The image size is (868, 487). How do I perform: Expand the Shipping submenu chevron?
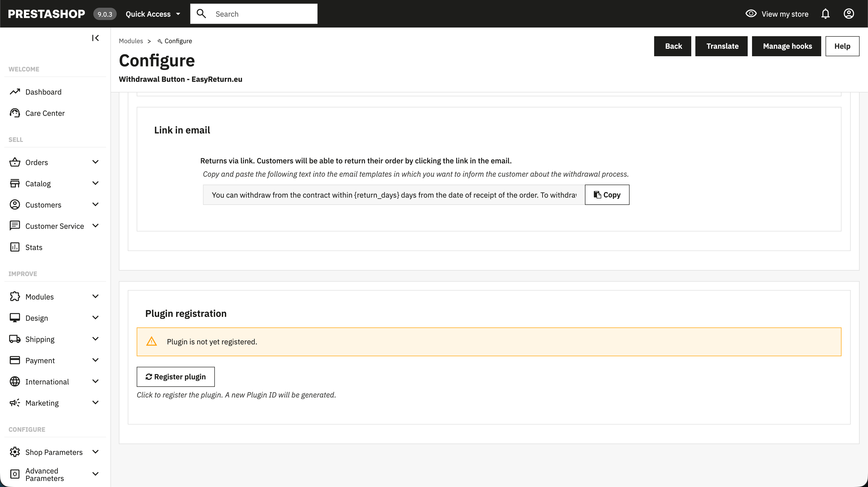(x=95, y=339)
